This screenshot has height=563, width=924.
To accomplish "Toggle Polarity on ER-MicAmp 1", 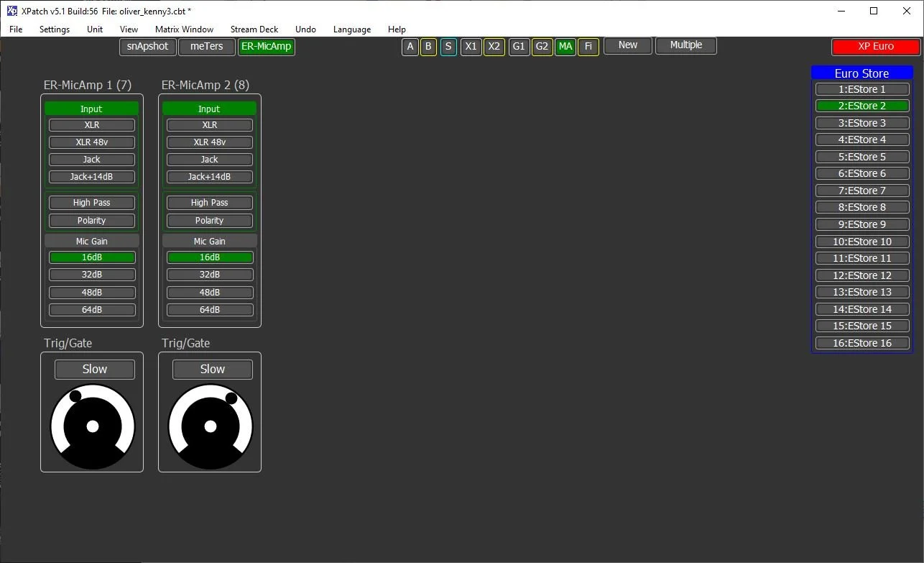I will (92, 221).
